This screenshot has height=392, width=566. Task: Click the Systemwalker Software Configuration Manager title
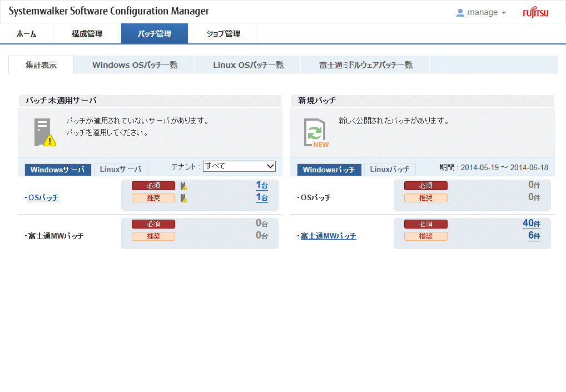(108, 11)
